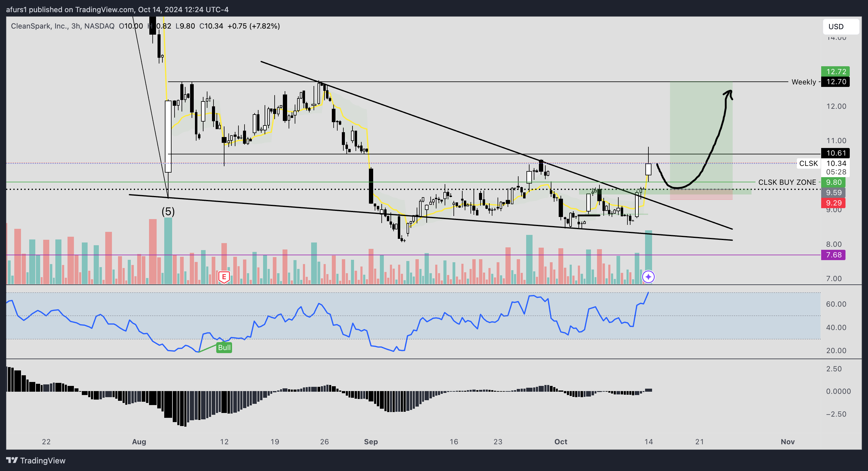Click the 'Aug' date on time axis
868x471 pixels.
139,442
